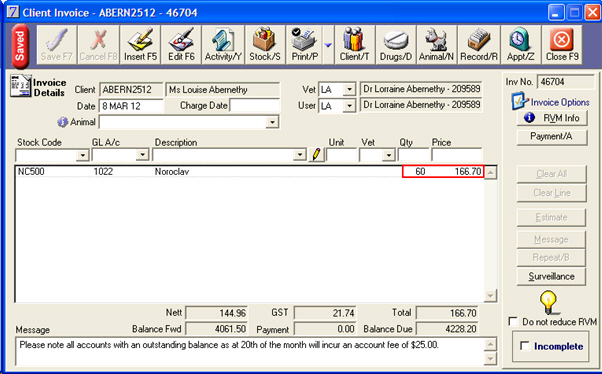Image resolution: width=602 pixels, height=374 pixels.
Task: Click the Surveillance button
Action: [x=551, y=276]
